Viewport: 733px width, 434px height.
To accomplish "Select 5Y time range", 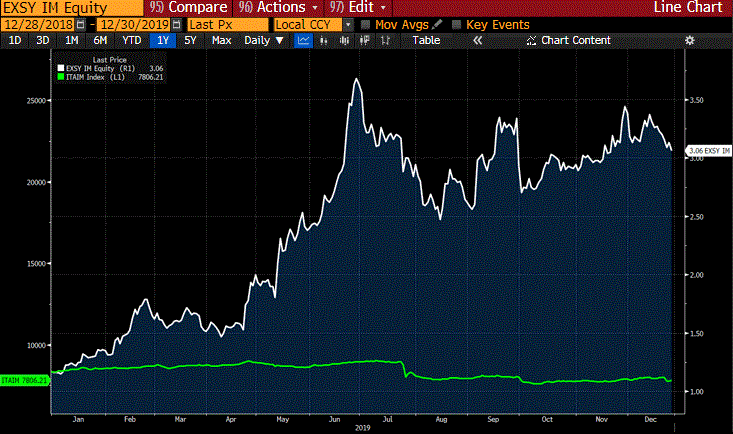I will click(x=190, y=41).
